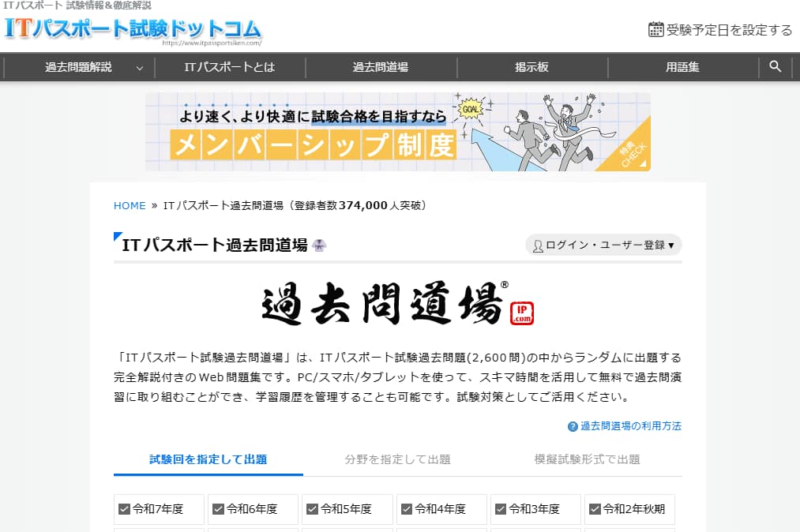
Task: Switch to the 分野を指定して出題 tab
Action: pyautogui.click(x=397, y=459)
